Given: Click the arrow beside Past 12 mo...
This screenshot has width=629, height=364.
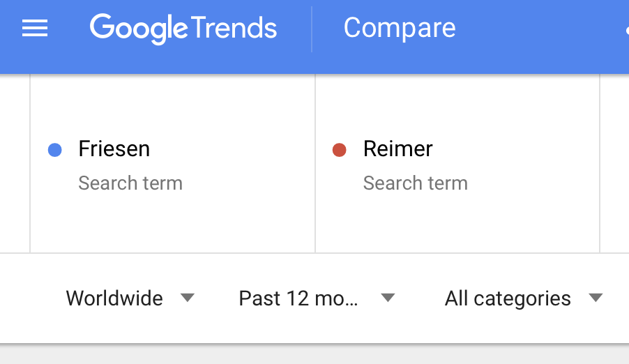Looking at the screenshot, I should [x=388, y=298].
